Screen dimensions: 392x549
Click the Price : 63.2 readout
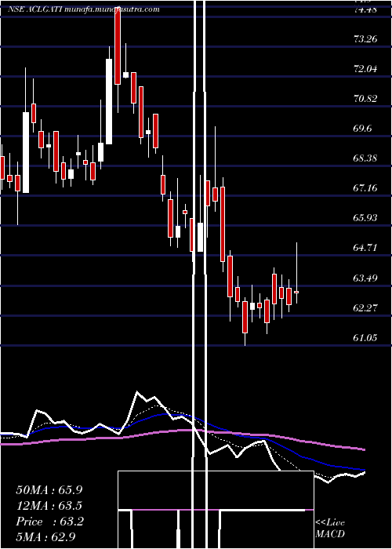(49, 522)
